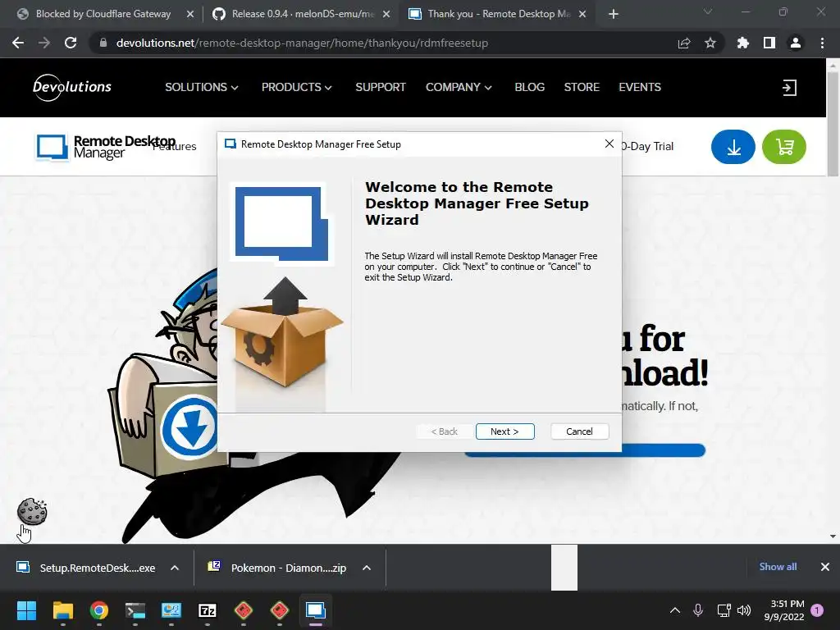
Task: Open the Pokemon Diamond zip download
Action: tap(279, 568)
